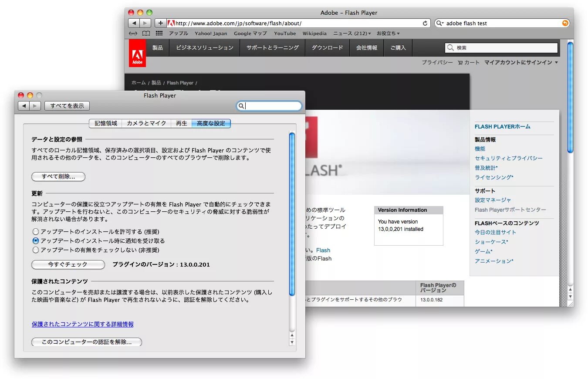This screenshot has height=379, width=588.
Task: Open the アニメーション sidebar link
Action: tap(494, 261)
